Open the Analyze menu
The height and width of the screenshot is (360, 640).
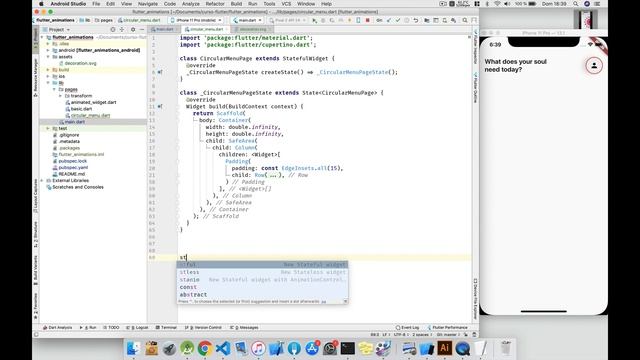click(191, 4)
